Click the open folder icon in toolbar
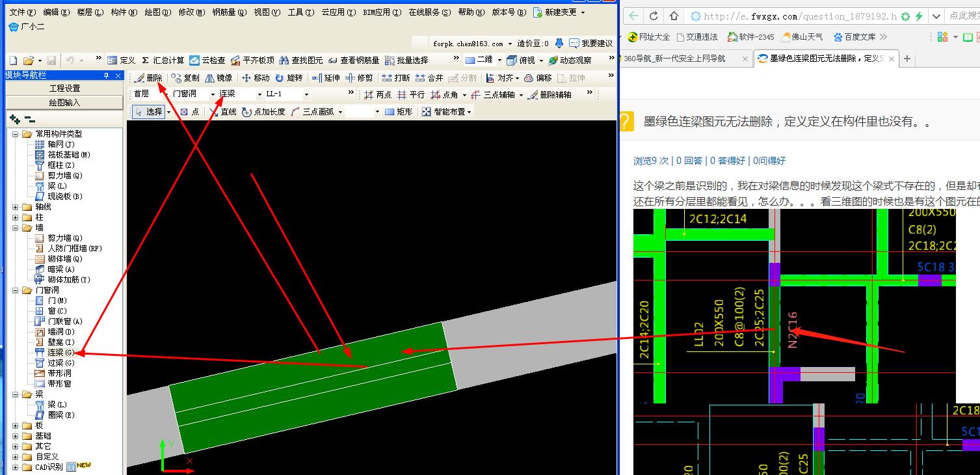Viewport: 980px width, 475px height. (28, 61)
